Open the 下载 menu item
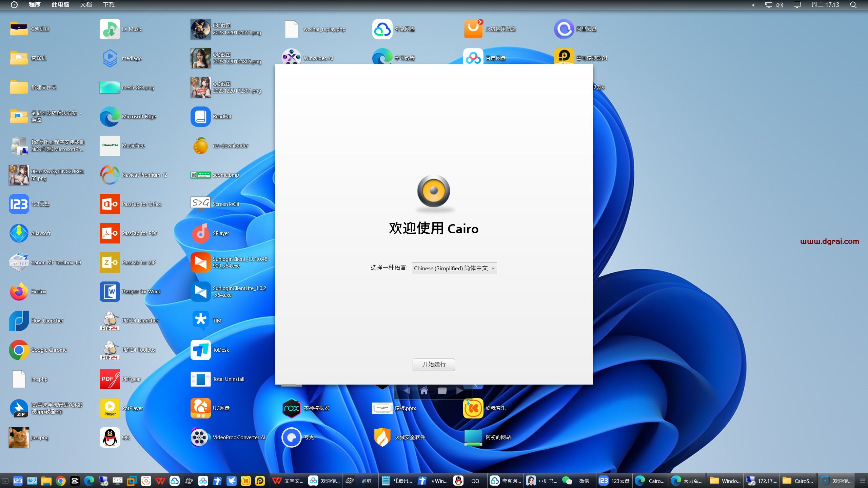This screenshot has height=488, width=868. pyautogui.click(x=109, y=5)
